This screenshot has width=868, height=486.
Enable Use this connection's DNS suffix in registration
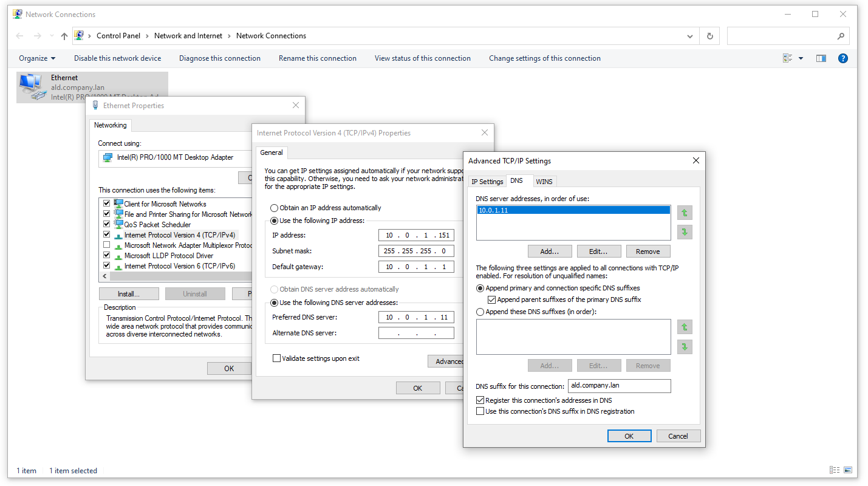click(480, 411)
